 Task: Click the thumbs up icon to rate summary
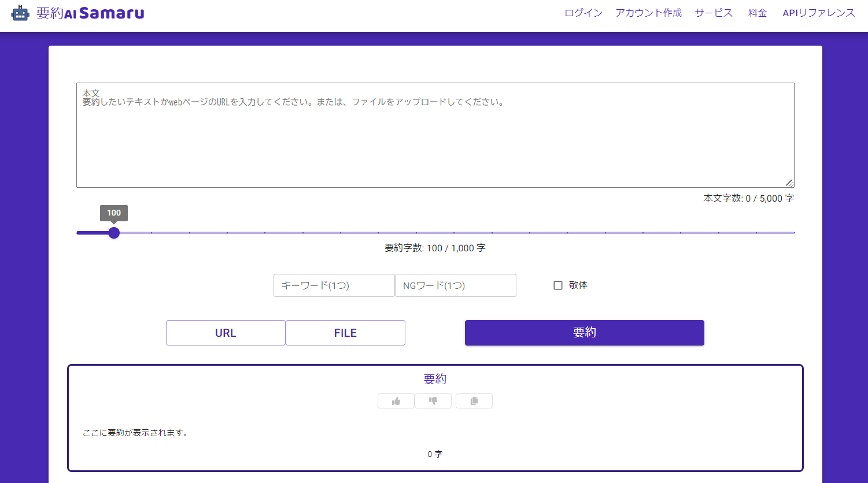(396, 400)
